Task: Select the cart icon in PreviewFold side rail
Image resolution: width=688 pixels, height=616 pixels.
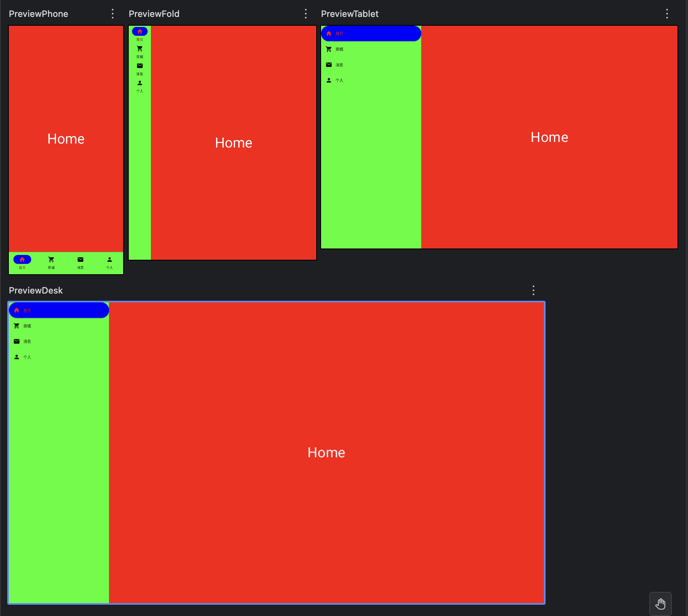Action: [140, 48]
